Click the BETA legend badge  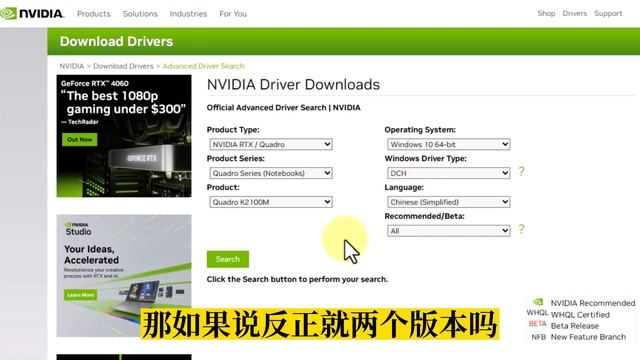(538, 324)
